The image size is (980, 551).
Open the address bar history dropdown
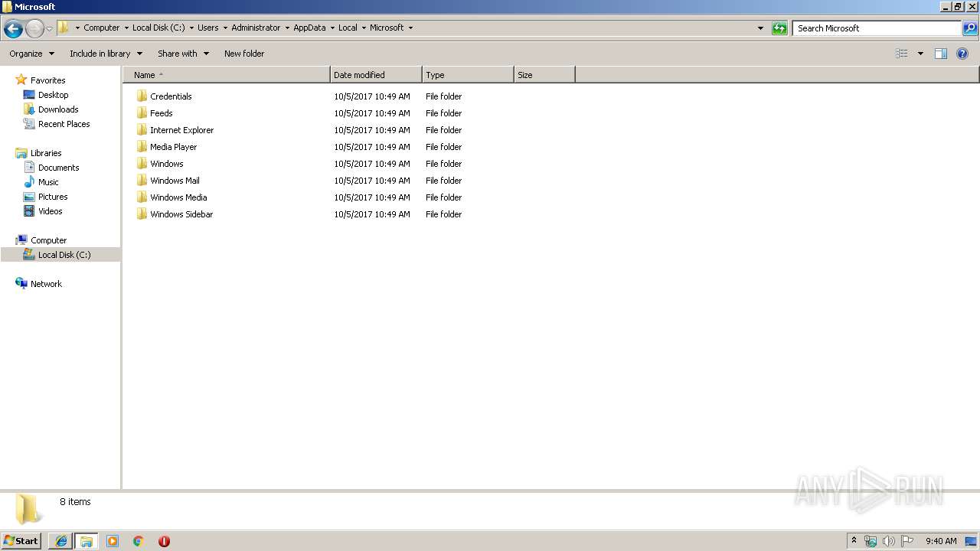tap(760, 28)
